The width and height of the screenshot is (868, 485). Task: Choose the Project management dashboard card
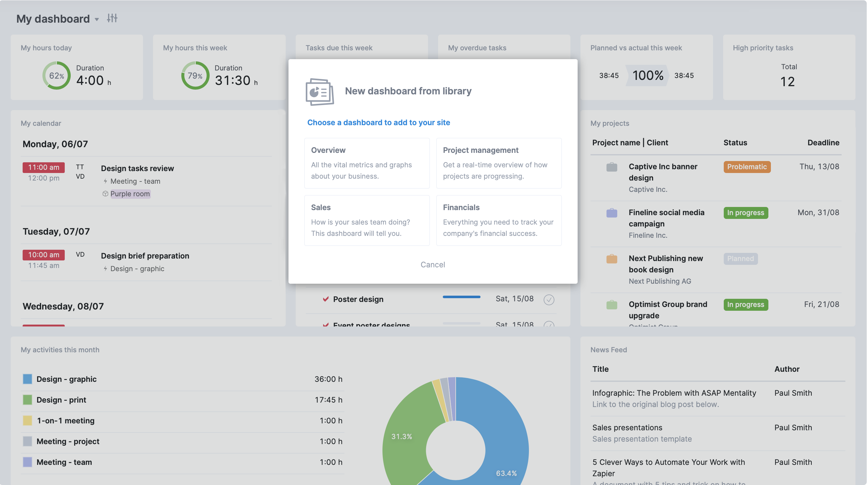coord(499,163)
